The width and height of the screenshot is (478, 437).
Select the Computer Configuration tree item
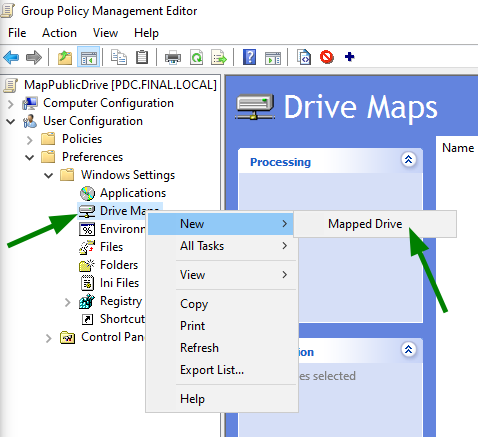point(108,103)
